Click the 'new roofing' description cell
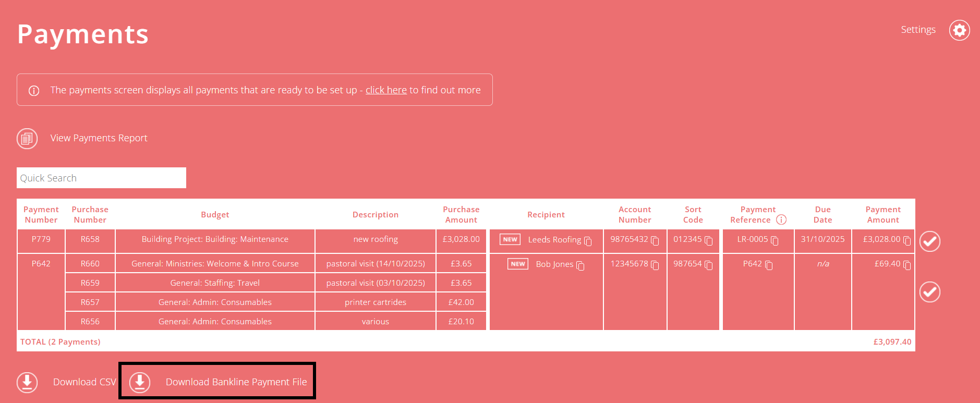The image size is (980, 403). point(376,241)
